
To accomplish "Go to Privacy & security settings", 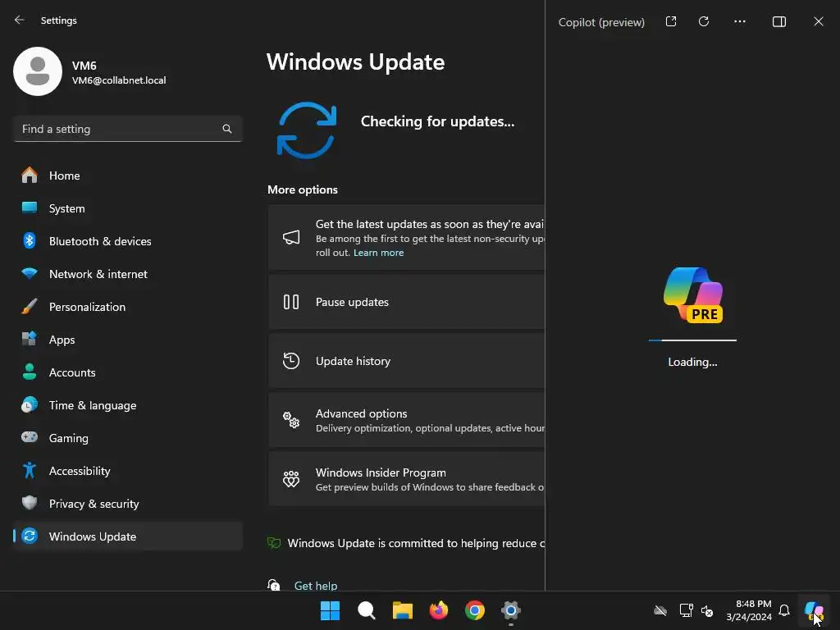I will coord(128,504).
